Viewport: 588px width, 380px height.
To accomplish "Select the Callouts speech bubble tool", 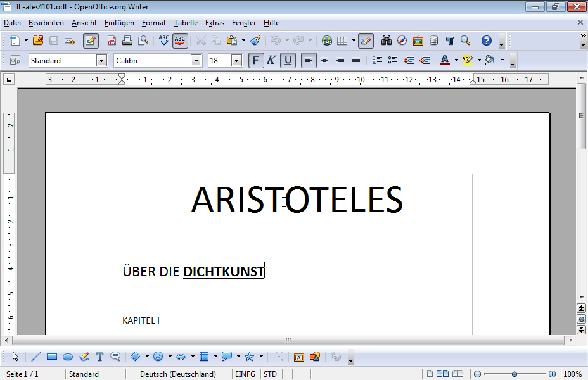I will click(x=227, y=357).
